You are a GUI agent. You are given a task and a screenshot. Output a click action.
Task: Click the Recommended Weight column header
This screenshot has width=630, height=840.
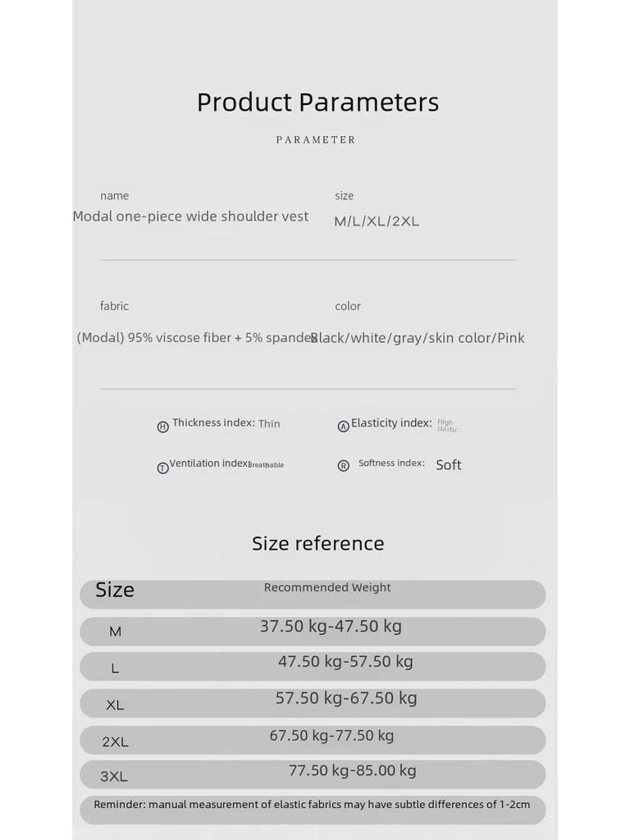coord(327,587)
